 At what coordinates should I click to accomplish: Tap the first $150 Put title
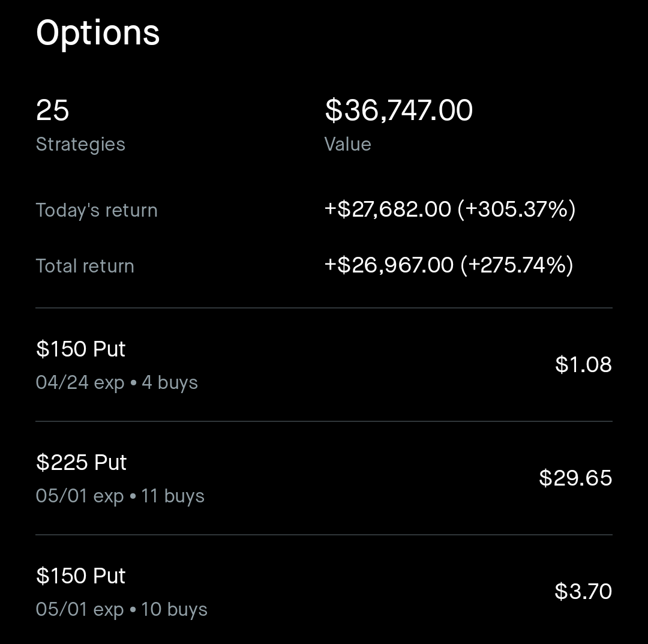coord(80,349)
